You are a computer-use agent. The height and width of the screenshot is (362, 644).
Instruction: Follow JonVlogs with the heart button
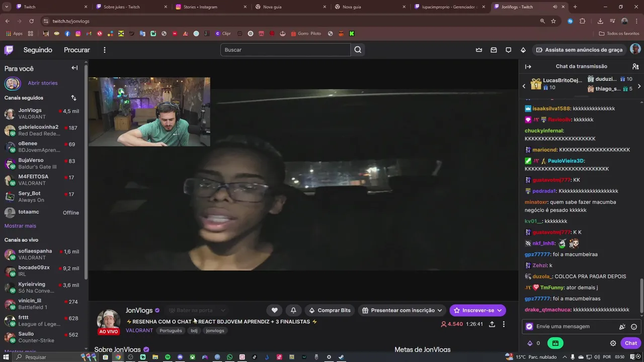point(274,310)
